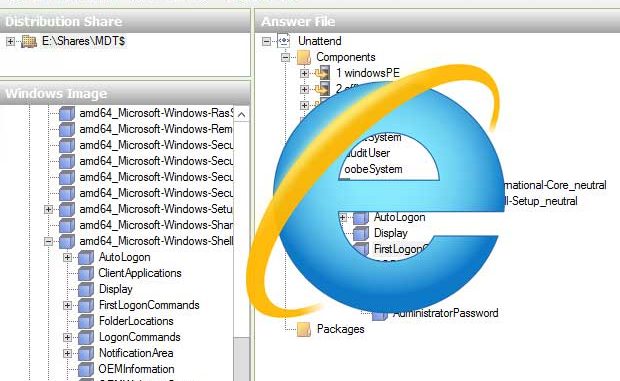
Task: Select Display in the Windows Image tree
Action: (x=115, y=289)
